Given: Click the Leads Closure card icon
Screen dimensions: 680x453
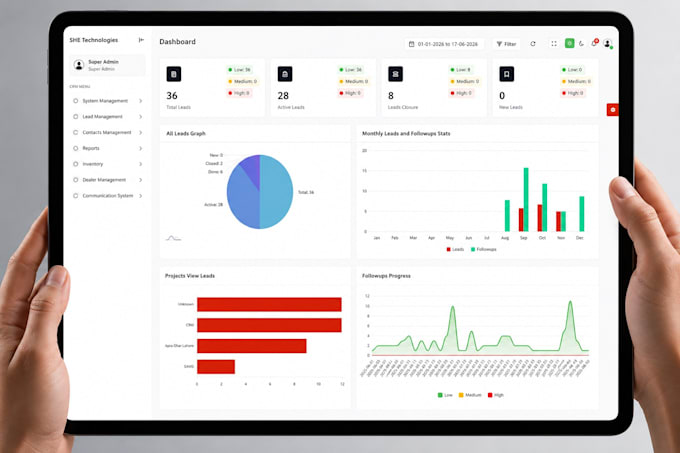Looking at the screenshot, I should pyautogui.click(x=396, y=74).
